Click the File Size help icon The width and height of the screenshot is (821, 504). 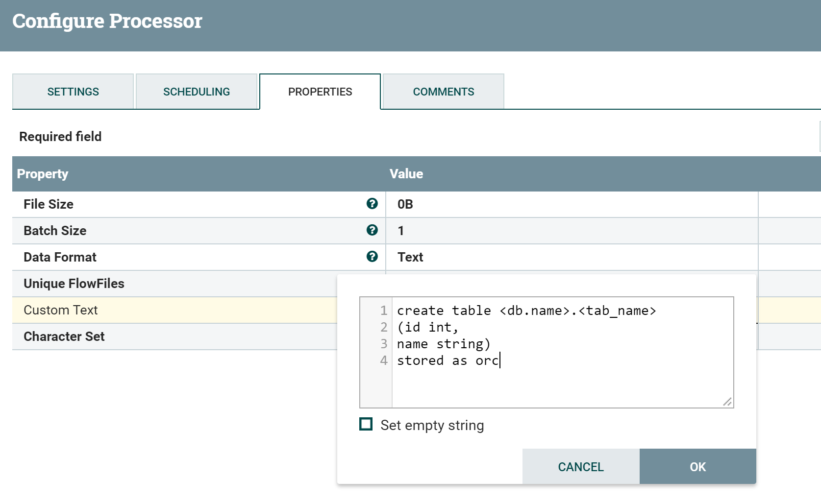[372, 204]
